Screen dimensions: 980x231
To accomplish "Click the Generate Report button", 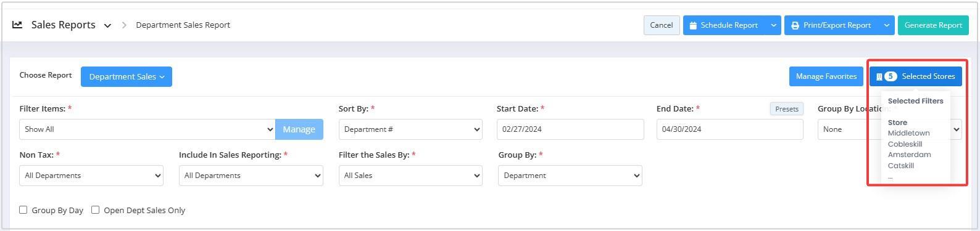I will pos(933,25).
